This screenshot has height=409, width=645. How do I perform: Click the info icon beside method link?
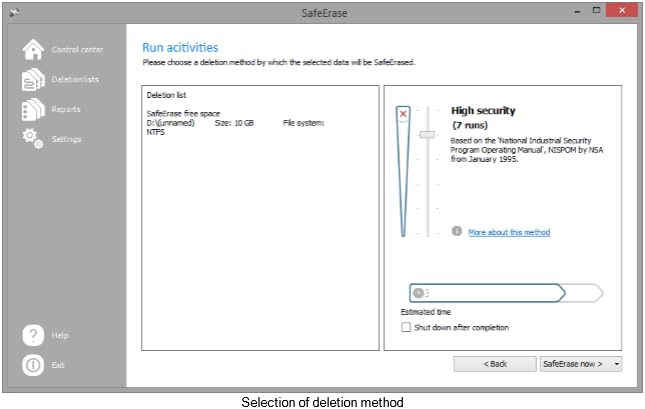[457, 231]
